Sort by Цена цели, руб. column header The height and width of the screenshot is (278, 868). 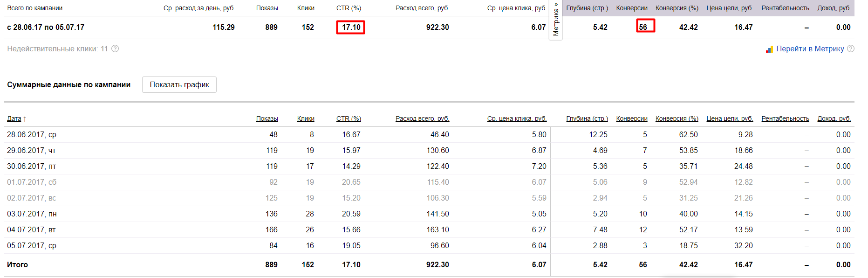pyautogui.click(x=730, y=118)
